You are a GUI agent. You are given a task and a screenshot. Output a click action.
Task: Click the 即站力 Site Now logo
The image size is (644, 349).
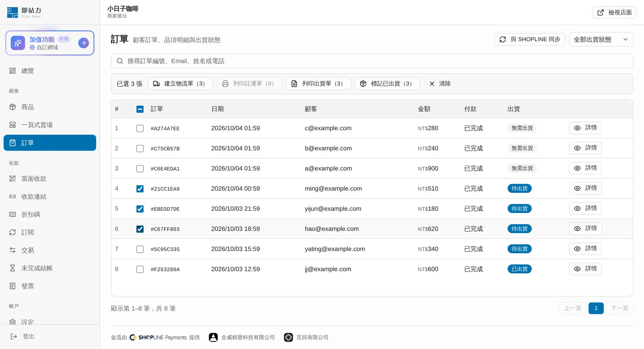[24, 12]
